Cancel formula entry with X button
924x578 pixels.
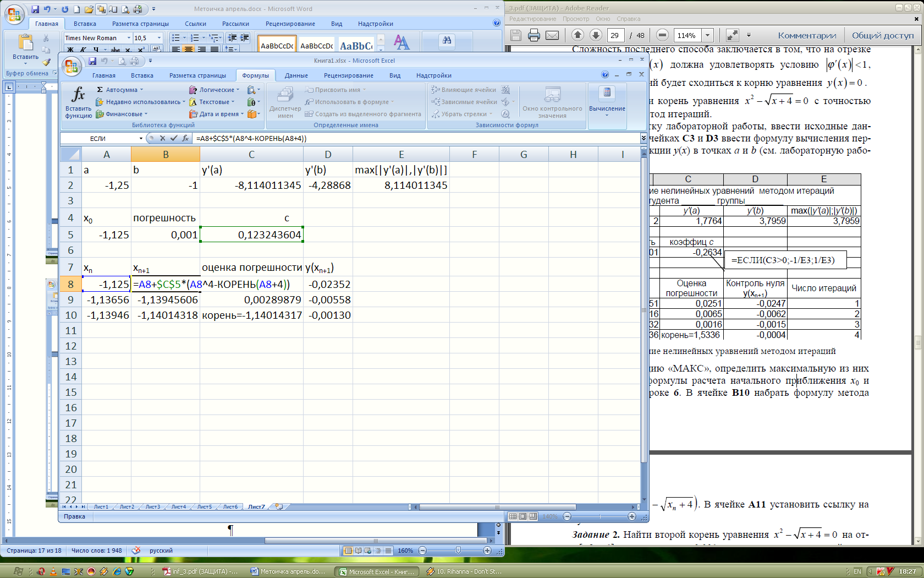(x=163, y=138)
